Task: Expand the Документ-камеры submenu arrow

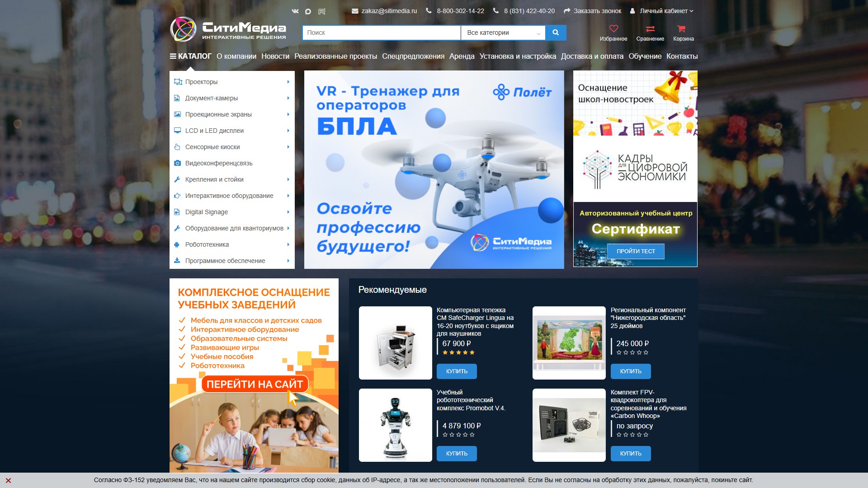Action: coord(288,98)
